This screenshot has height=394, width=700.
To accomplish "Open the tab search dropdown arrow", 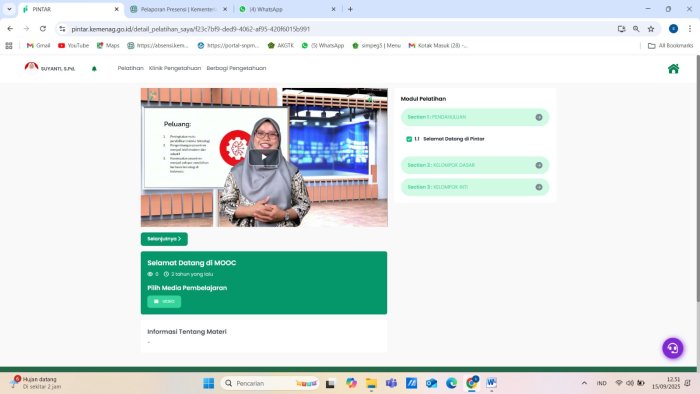I will (x=9, y=9).
